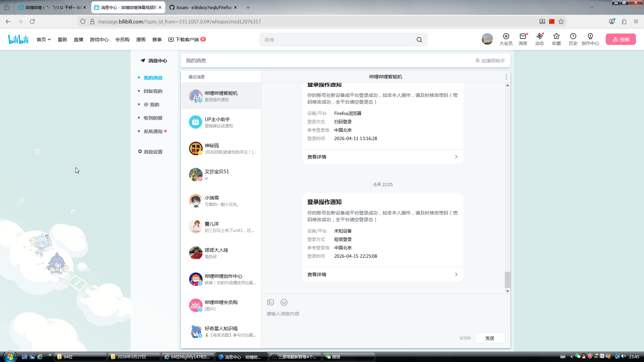Click the image upload icon
Screen dimensions: 644x362
click(x=270, y=302)
